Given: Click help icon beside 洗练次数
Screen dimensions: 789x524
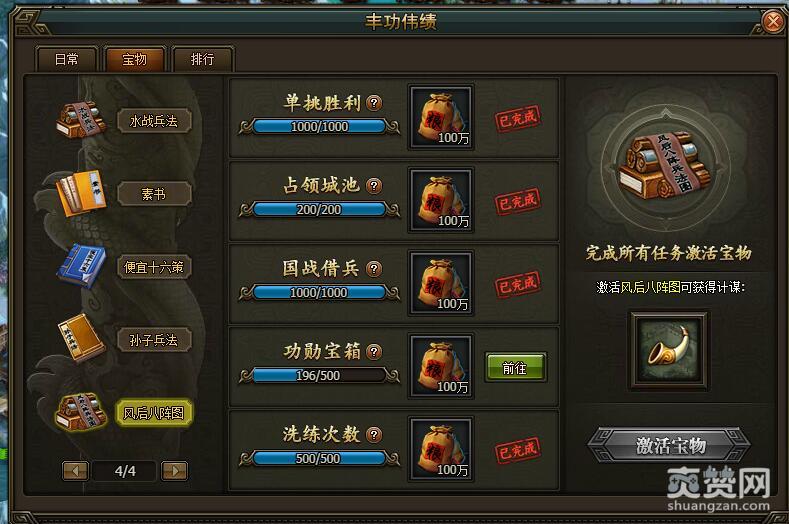Looking at the screenshot, I should tap(373, 434).
